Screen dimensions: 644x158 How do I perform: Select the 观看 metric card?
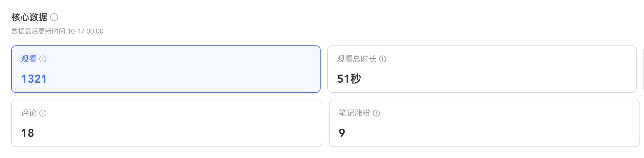(x=166, y=69)
